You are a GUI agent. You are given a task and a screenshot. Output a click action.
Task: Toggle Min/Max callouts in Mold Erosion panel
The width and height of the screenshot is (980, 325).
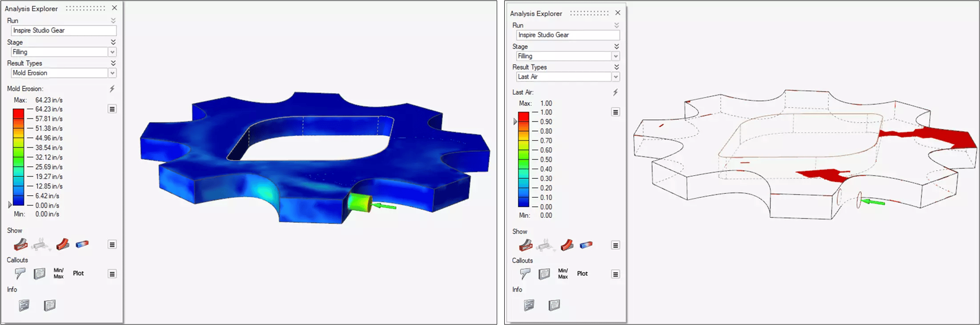point(59,273)
